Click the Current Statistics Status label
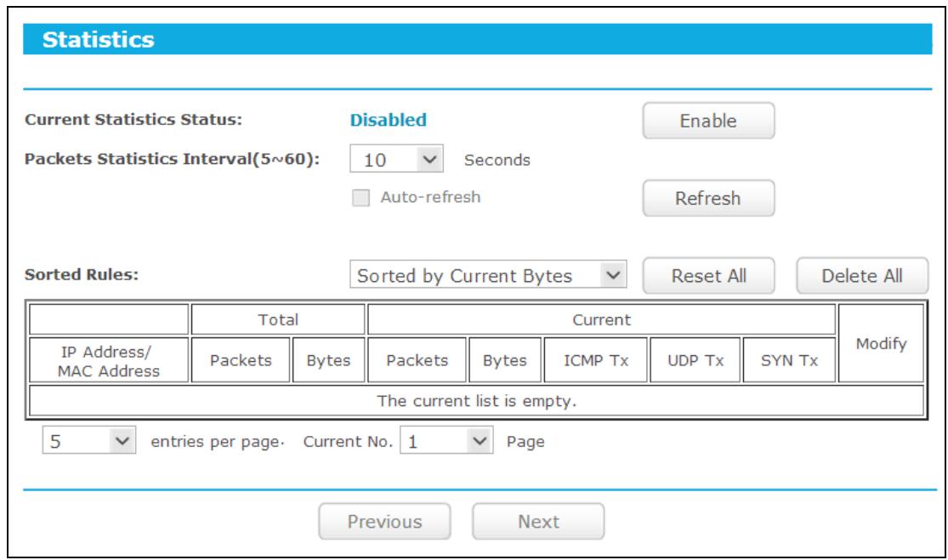 133,120
